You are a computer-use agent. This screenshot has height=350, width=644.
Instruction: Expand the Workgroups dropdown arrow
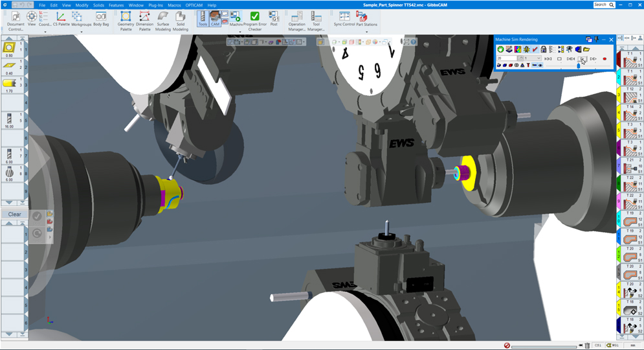82,32
